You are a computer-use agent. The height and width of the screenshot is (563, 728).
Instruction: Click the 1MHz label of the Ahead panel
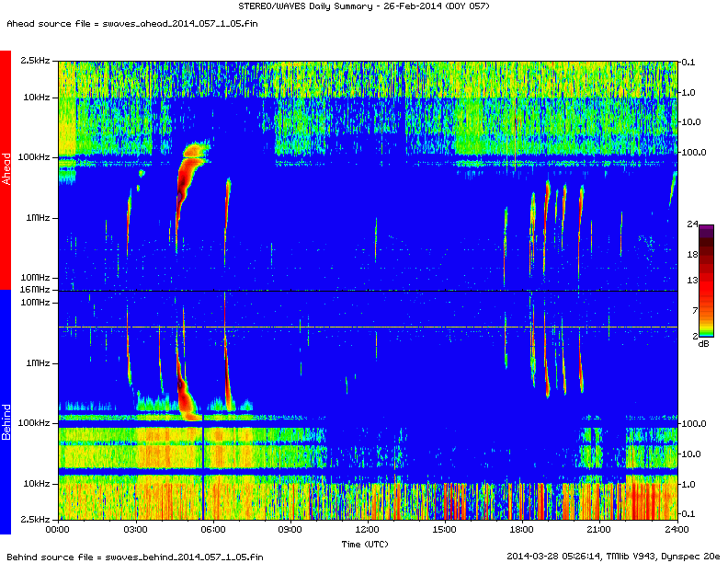(x=38, y=218)
